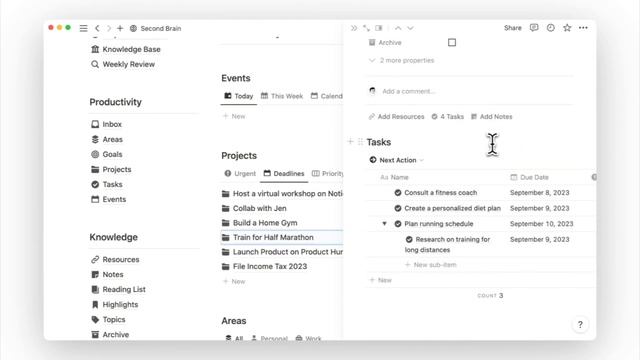Open Events page in sidebar

(x=109, y=199)
